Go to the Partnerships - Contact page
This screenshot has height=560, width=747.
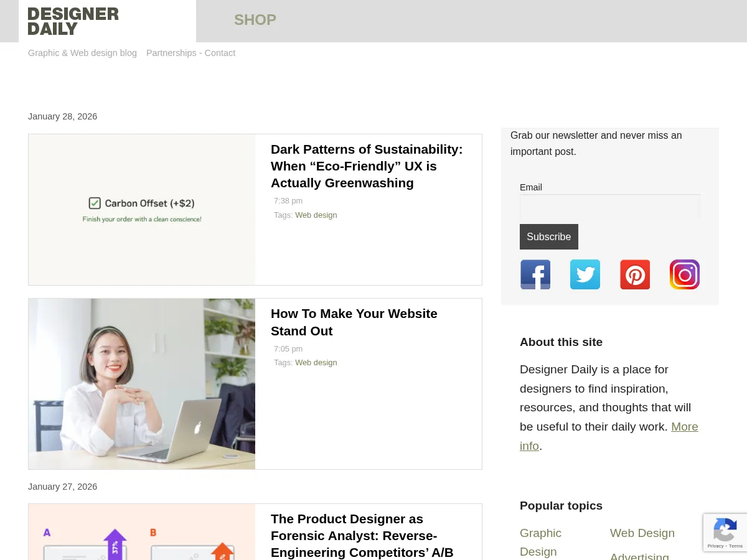click(190, 53)
